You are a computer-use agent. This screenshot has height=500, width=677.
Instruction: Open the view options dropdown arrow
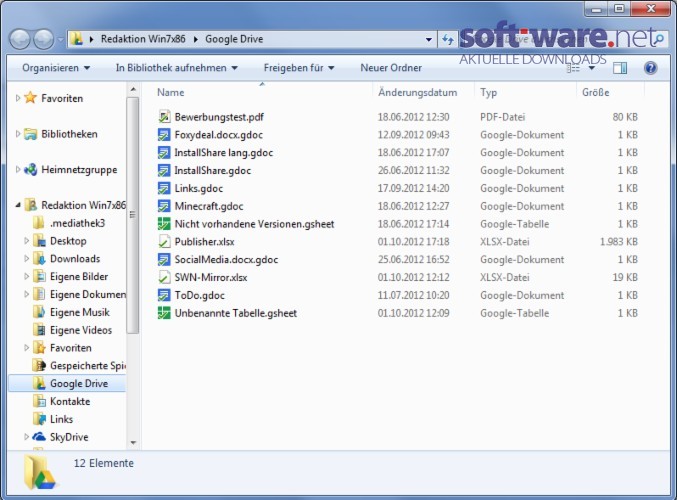(x=592, y=68)
